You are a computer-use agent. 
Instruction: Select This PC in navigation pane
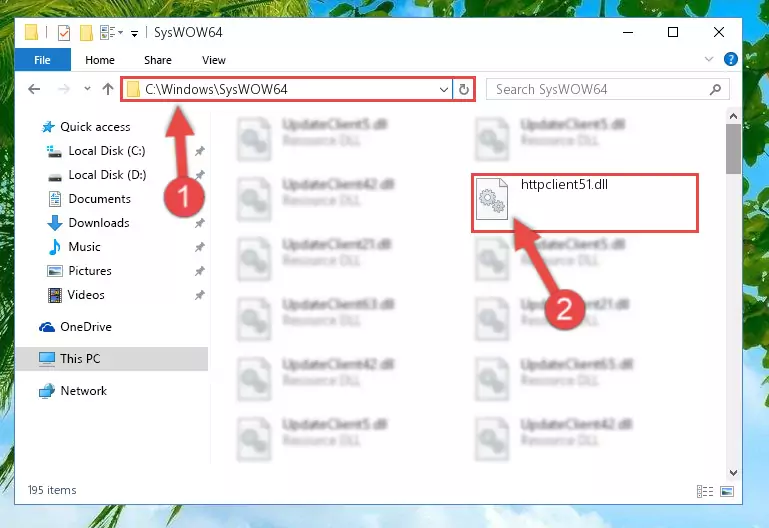coord(112,359)
